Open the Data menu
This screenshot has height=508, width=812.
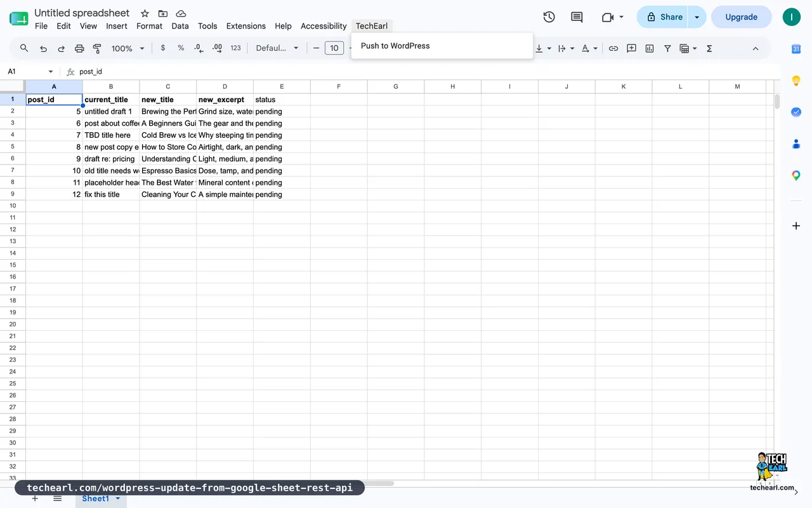click(x=180, y=26)
